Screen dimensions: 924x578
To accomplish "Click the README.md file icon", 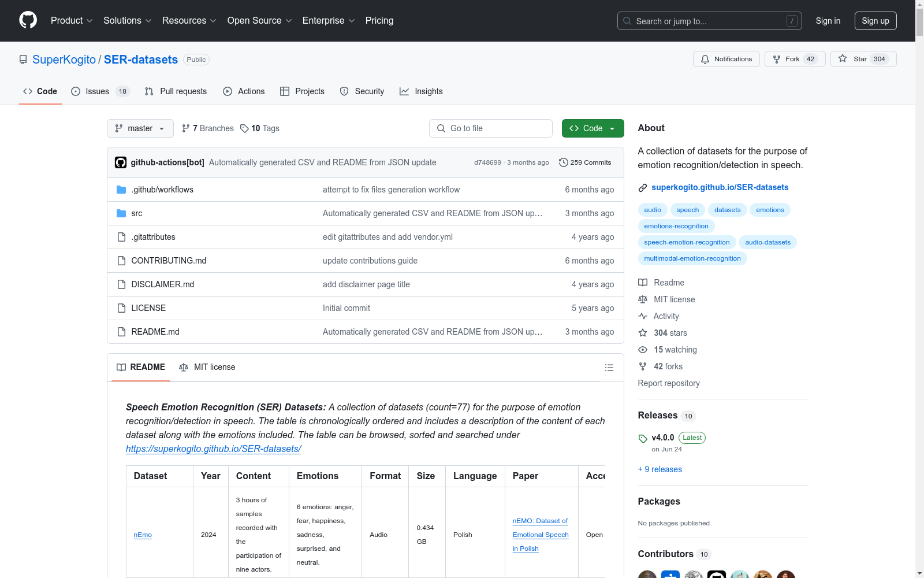I will pos(121,332).
